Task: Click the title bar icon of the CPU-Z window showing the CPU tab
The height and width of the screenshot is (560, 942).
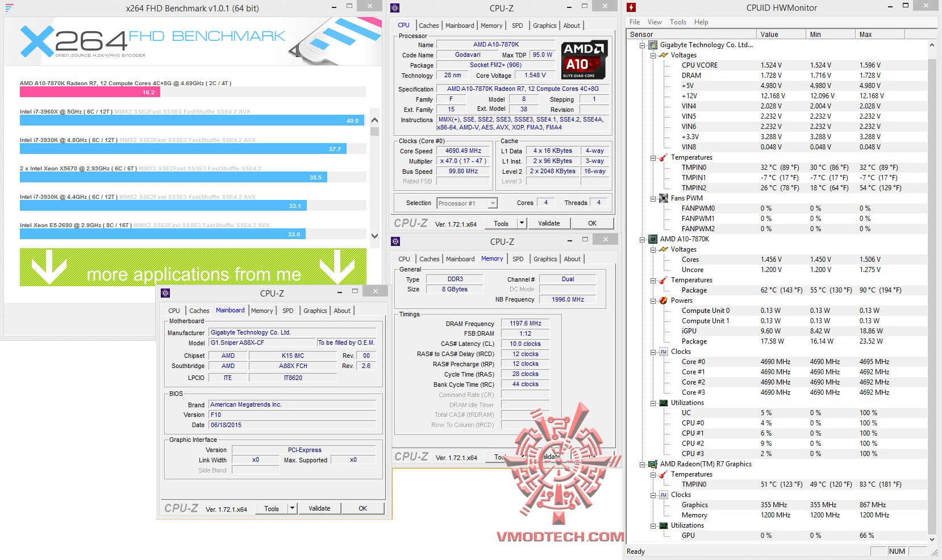Action: click(395, 8)
